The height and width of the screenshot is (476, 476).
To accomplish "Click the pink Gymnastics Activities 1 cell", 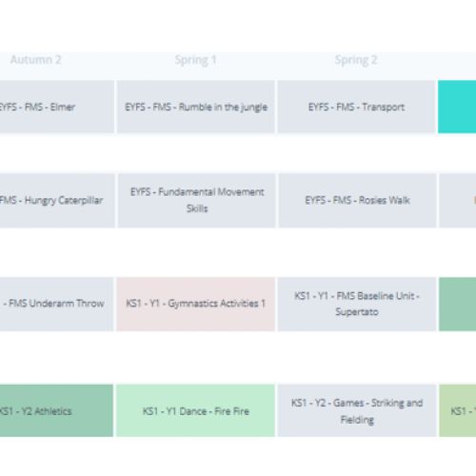I will click(x=195, y=304).
